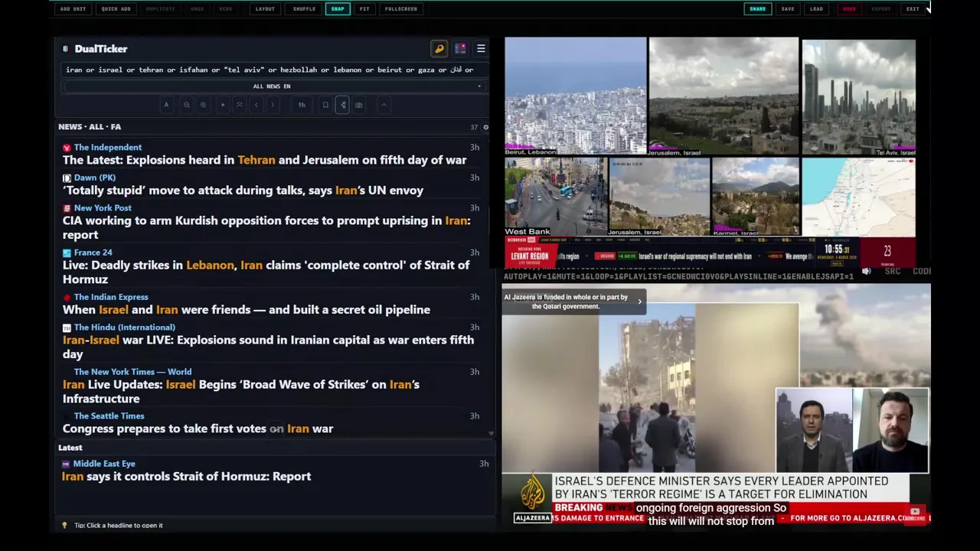Open the news settings gear icon
The height and width of the screenshot is (551, 980).
(485, 127)
